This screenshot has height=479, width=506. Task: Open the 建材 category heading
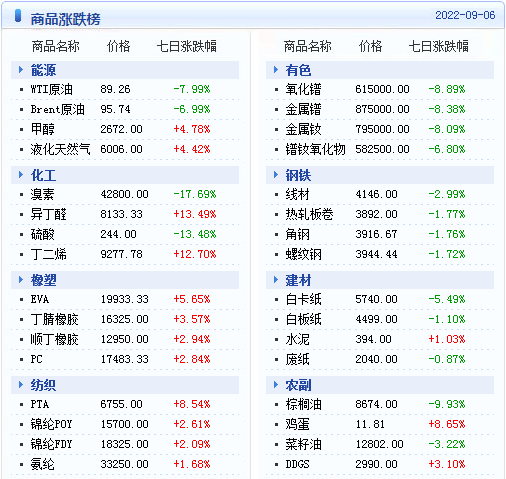(x=298, y=280)
